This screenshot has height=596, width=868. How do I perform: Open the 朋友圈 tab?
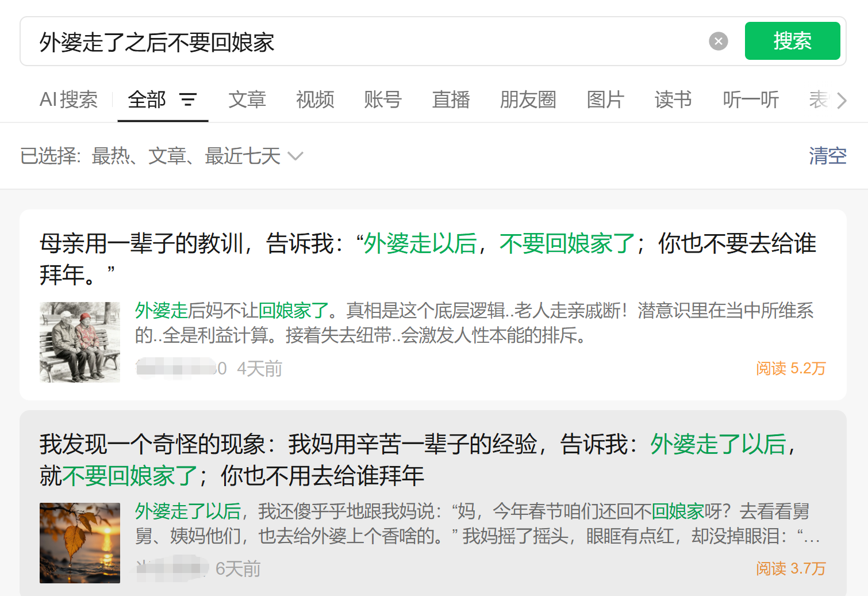coord(528,100)
